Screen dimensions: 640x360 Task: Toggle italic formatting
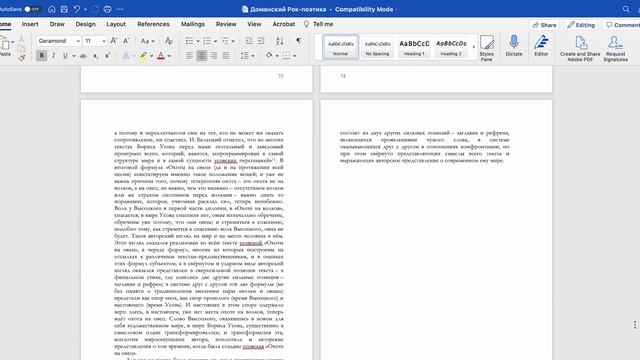point(53,56)
